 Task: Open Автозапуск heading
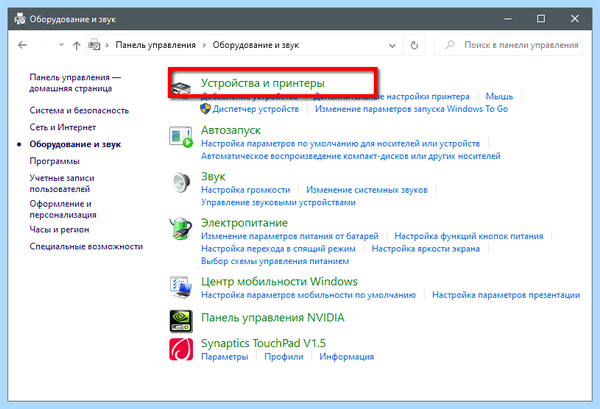(231, 130)
